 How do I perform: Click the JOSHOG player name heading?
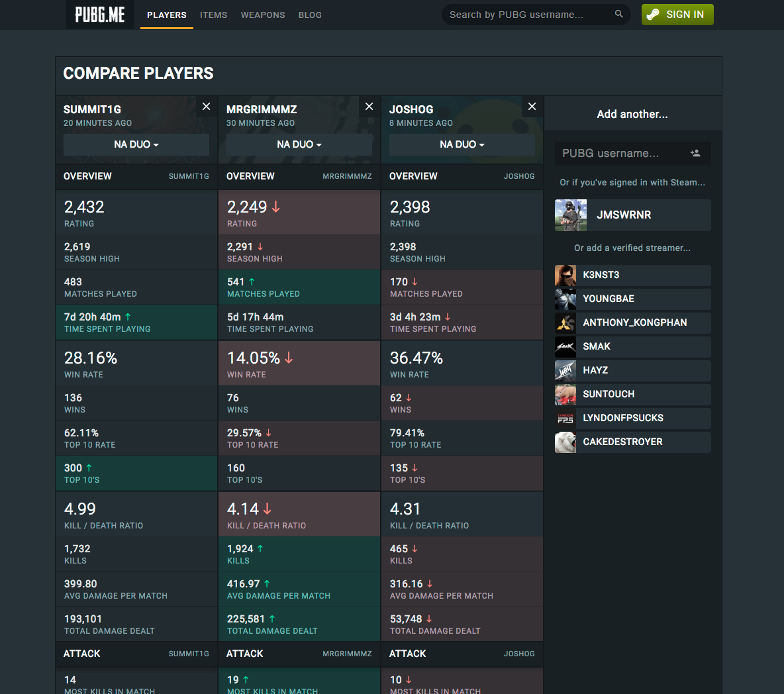pos(411,109)
